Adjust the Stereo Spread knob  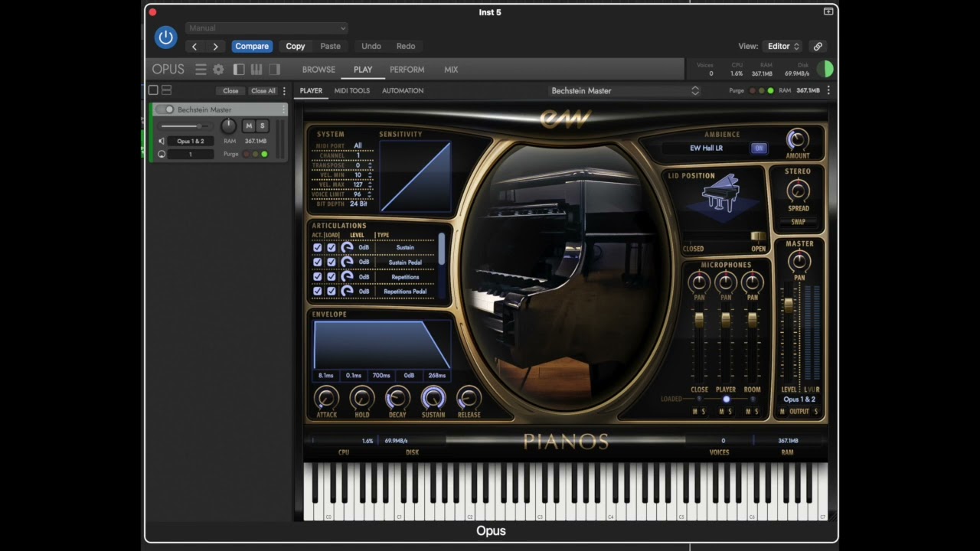point(798,191)
